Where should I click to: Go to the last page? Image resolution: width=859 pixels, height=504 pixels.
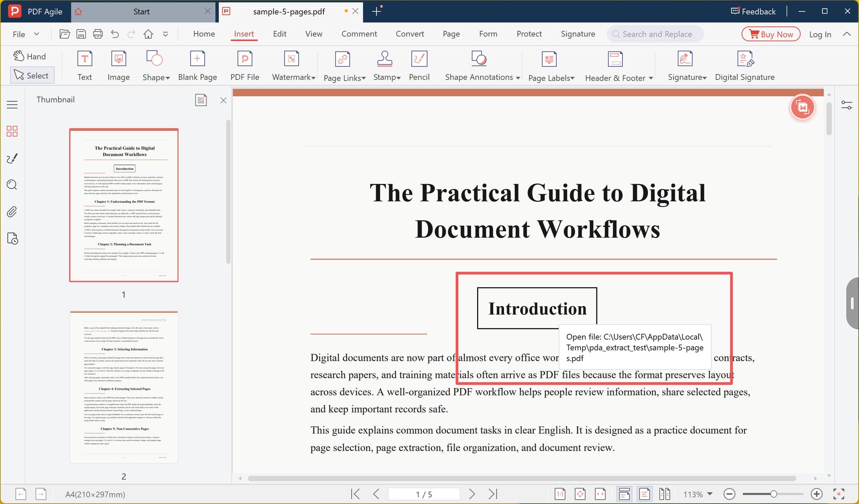point(493,494)
